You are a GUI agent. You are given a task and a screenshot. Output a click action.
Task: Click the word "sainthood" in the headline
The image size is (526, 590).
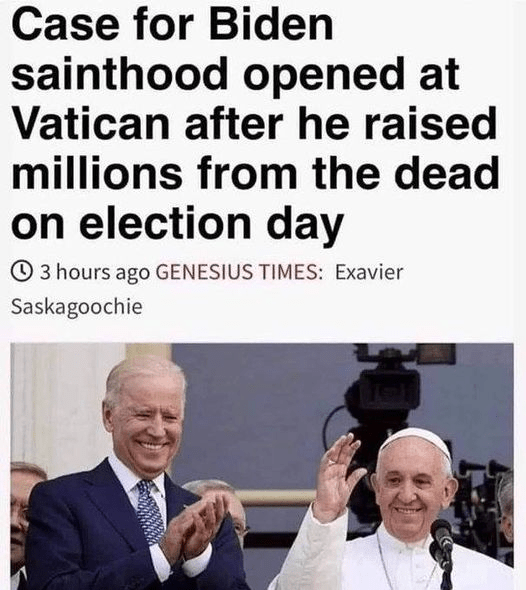click(120, 73)
